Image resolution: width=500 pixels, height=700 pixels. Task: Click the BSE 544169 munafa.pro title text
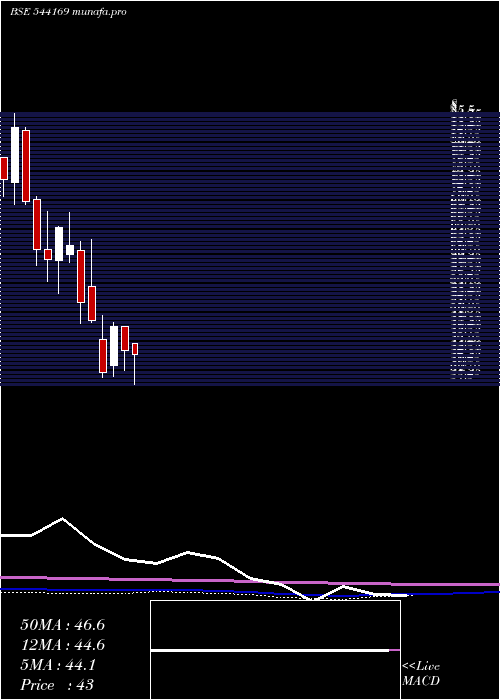(x=68, y=12)
